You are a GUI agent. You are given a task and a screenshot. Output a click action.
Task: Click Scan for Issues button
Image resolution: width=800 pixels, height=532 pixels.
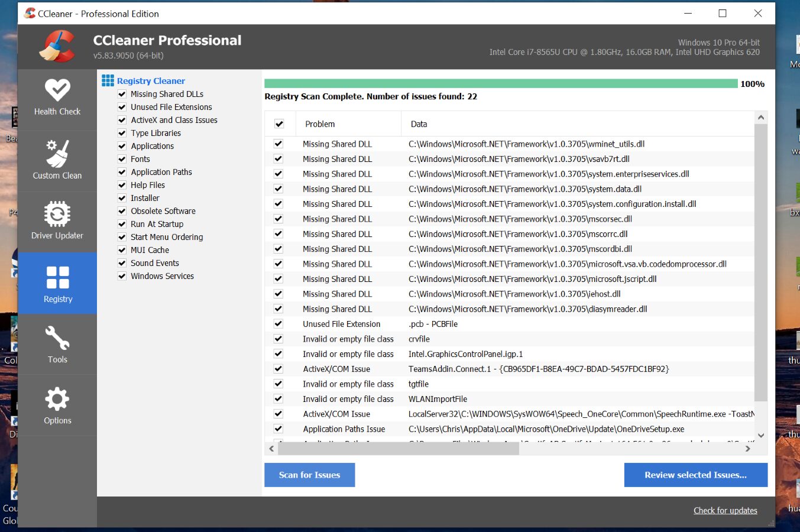(309, 475)
